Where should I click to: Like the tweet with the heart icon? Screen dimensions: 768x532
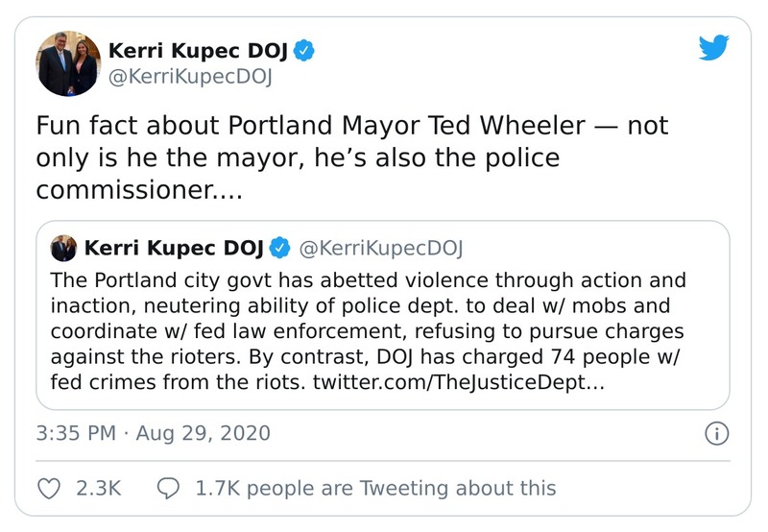pos(48,488)
